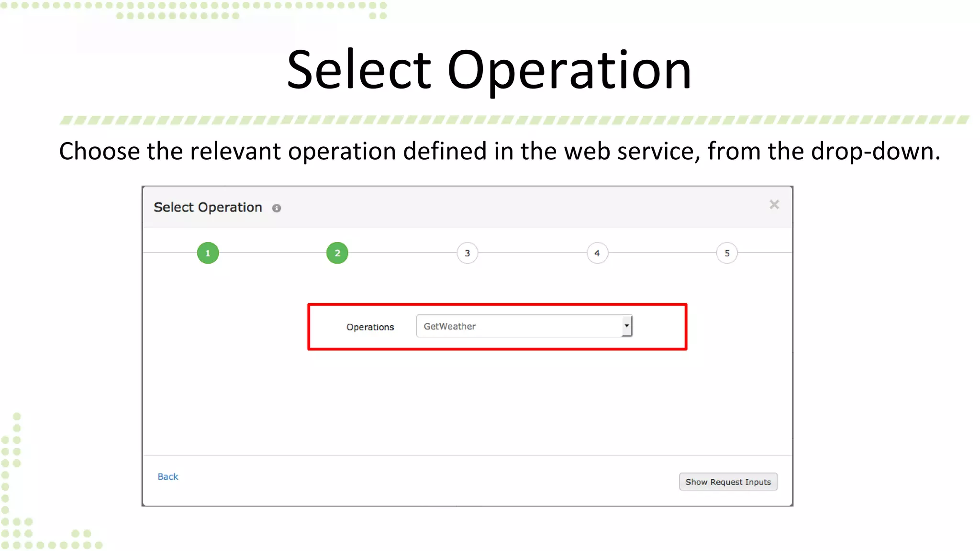Image resolution: width=980 pixels, height=551 pixels.
Task: Click the info icon beside Select Operation
Action: coord(277,208)
